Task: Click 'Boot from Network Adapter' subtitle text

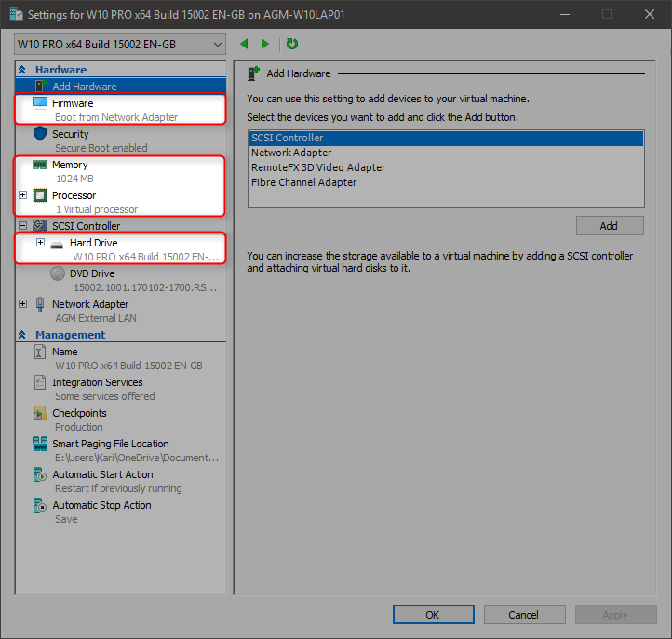Action: [x=116, y=117]
